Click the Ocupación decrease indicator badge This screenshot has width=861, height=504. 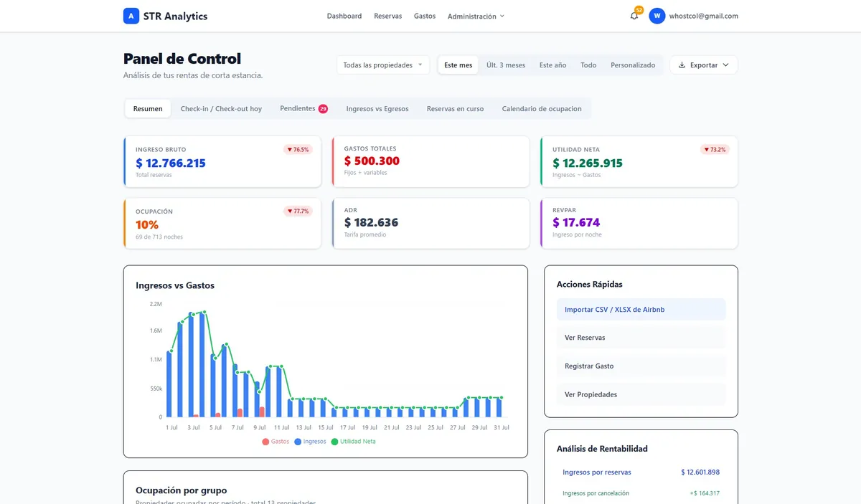click(298, 211)
